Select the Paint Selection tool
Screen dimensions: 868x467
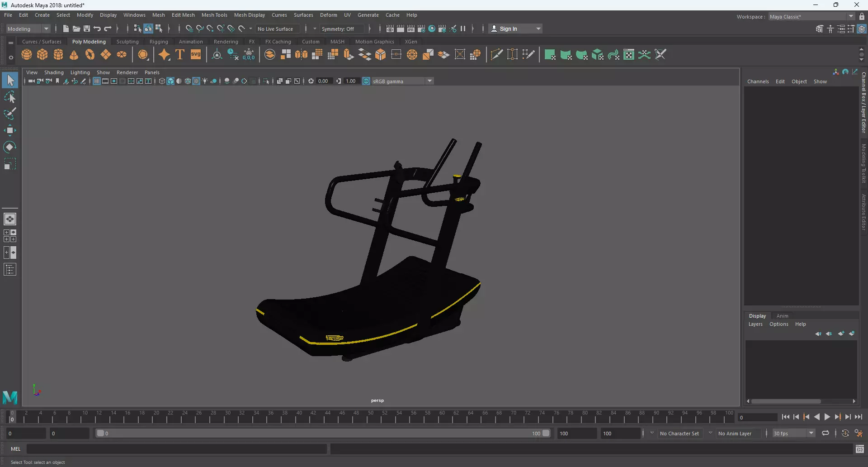tap(10, 114)
